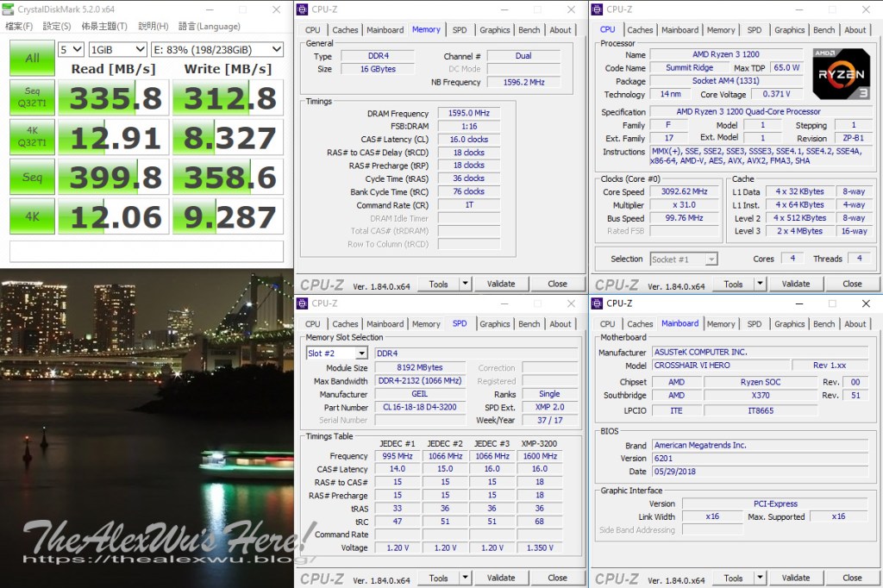Viewport: 883px width, 588px height.
Task: Switch to the Caches tab in the CPU window
Action: tap(640, 30)
